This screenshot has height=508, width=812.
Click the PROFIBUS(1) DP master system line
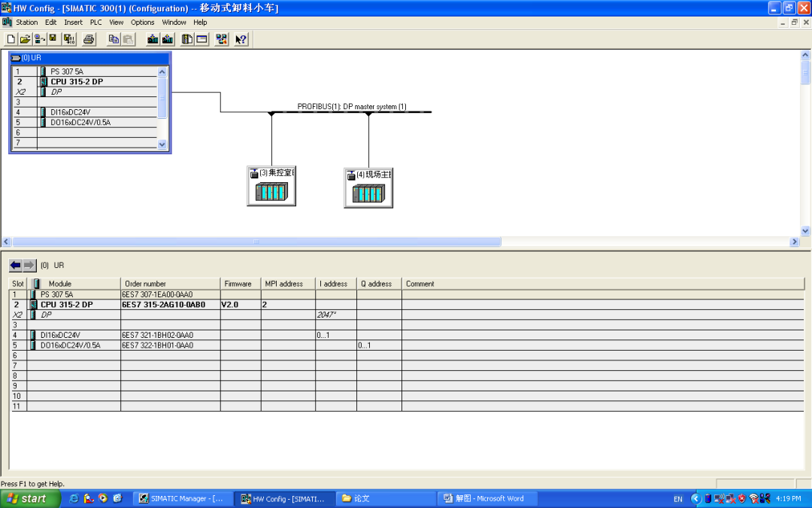(352, 111)
